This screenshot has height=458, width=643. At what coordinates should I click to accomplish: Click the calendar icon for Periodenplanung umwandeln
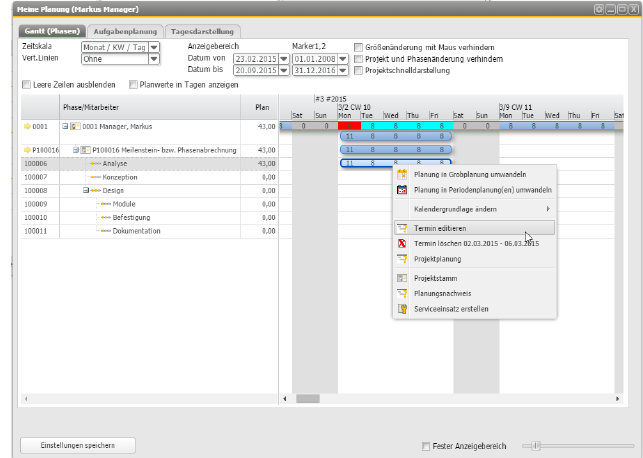point(402,189)
